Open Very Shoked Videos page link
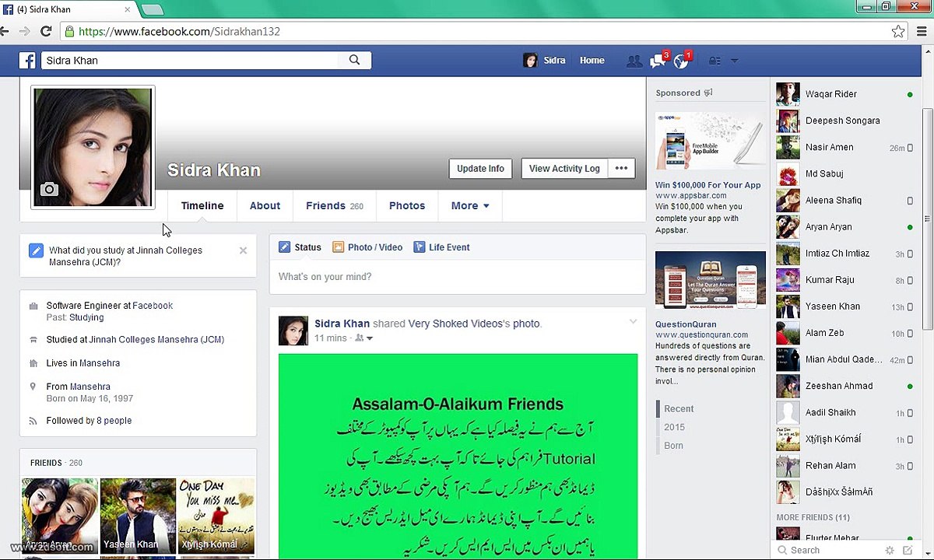The height and width of the screenshot is (560, 934). [x=455, y=324]
